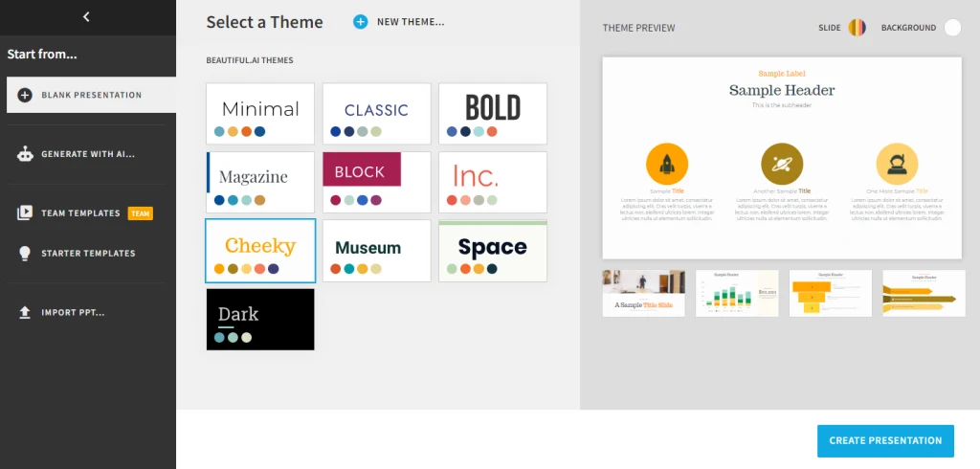Select Blank Presentation option
This screenshot has width=980, height=469.
tap(91, 95)
